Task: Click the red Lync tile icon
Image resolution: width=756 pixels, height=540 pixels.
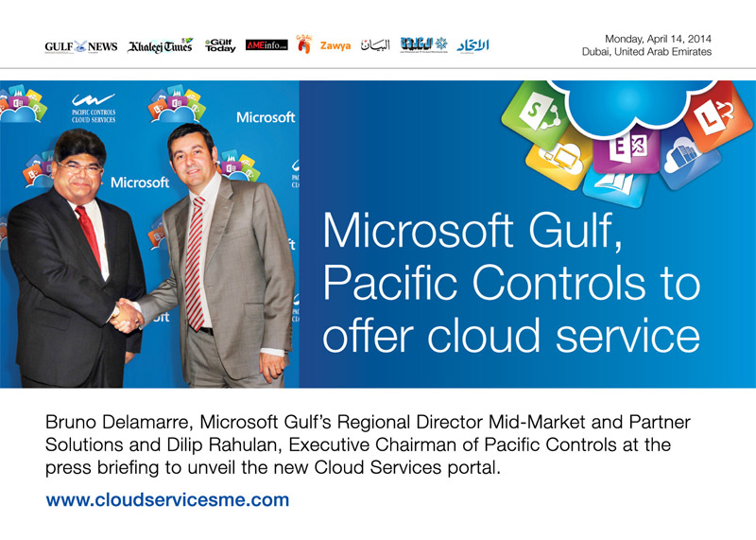Action: coord(716,113)
